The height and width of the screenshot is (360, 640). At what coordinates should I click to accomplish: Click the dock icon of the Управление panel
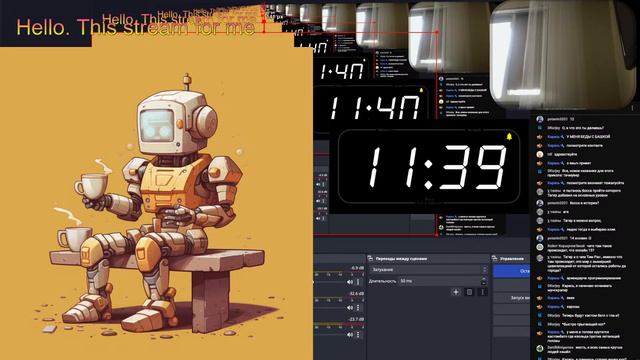pyautogui.click(x=494, y=258)
